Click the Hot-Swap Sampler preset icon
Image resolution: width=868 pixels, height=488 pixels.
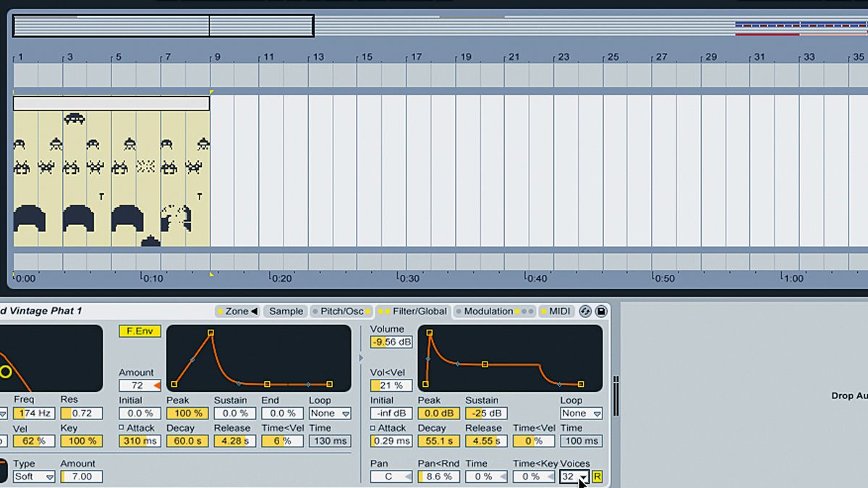tap(584, 311)
